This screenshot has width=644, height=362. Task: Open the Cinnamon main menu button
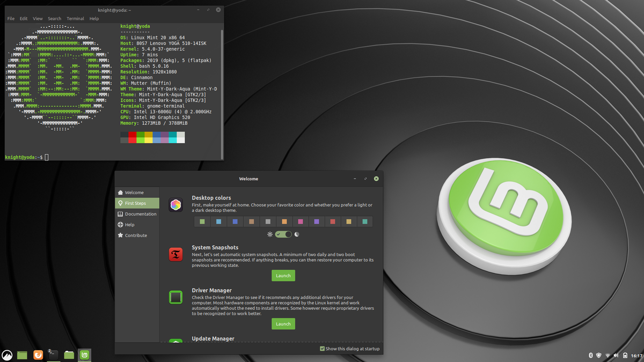click(7, 354)
